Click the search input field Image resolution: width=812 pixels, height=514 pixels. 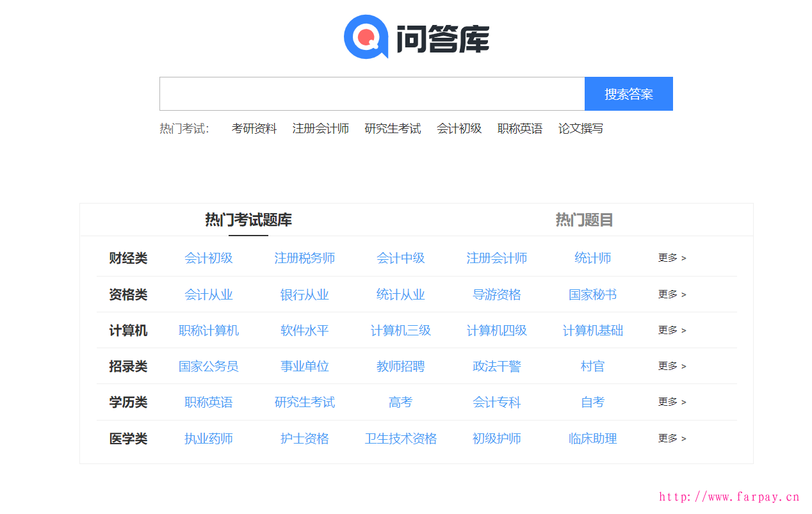371,94
